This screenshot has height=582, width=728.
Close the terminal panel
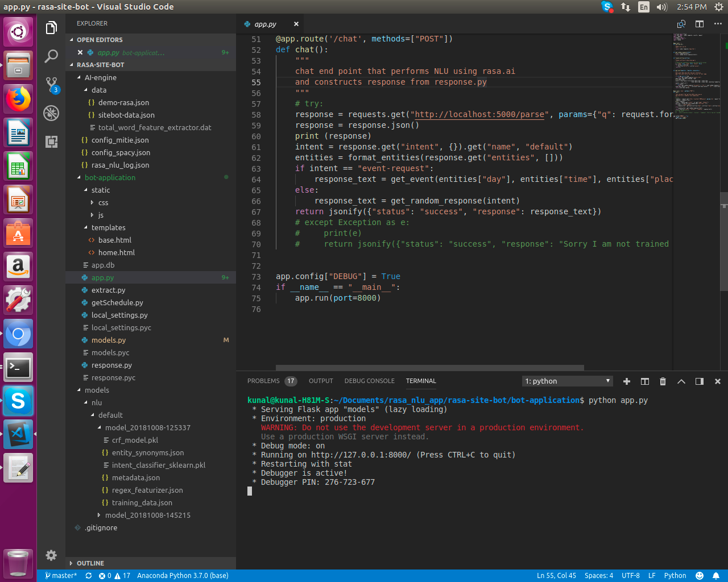pos(718,381)
